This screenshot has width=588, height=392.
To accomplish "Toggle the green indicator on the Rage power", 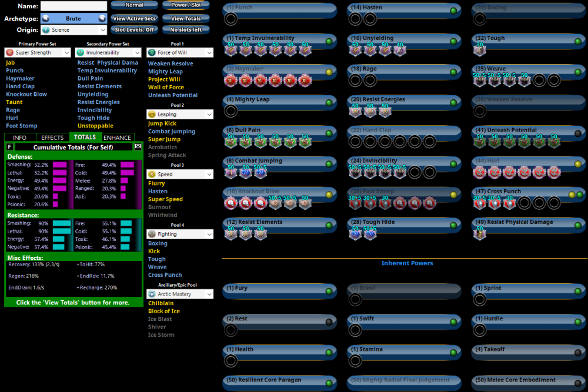I will pos(453,72).
